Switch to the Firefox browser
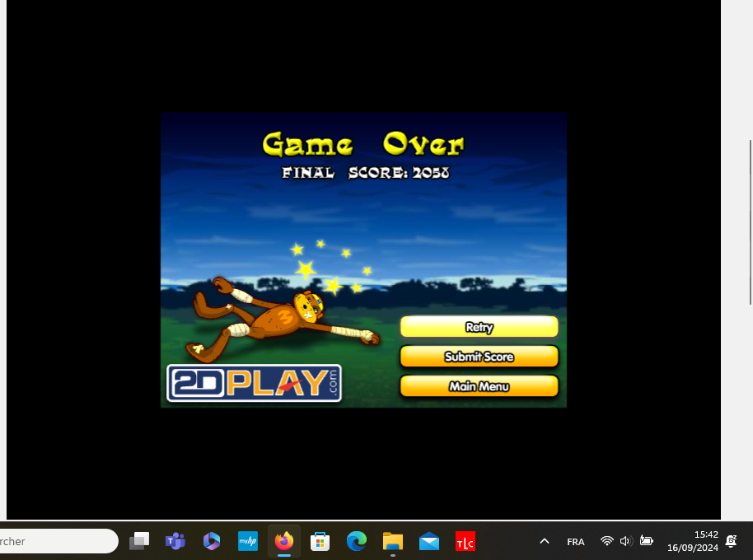The image size is (753, 560). coord(284,541)
